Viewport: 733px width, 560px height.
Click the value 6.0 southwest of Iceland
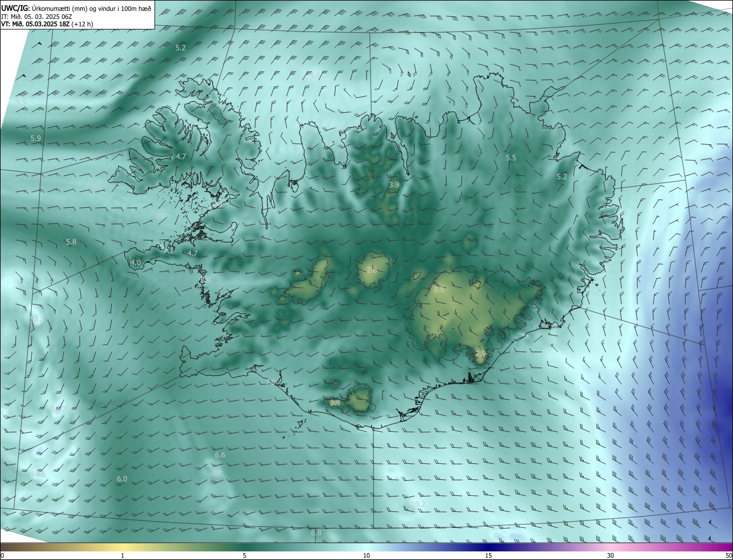tap(122, 479)
